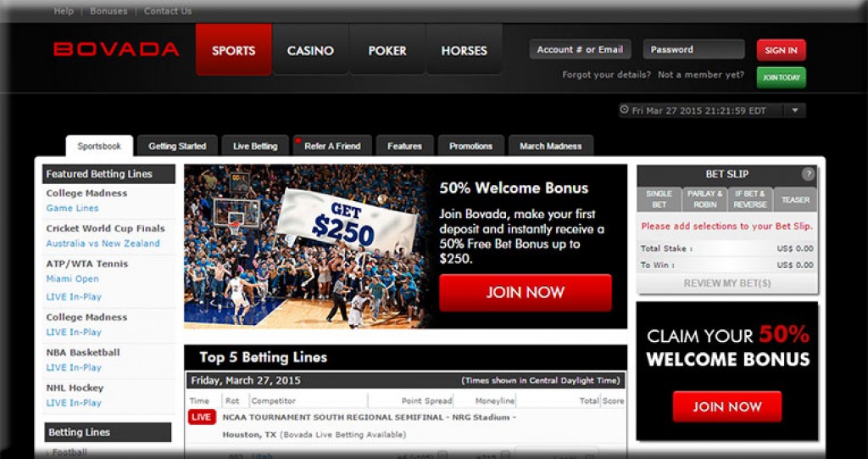Image resolution: width=868 pixels, height=459 pixels.
Task: Click the red Sign In button
Action: (x=781, y=50)
